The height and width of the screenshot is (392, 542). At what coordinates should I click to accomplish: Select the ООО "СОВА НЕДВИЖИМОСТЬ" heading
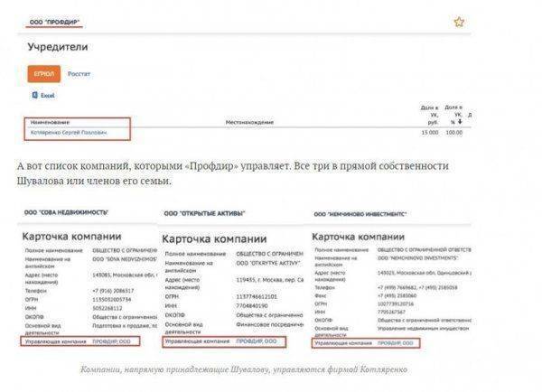tap(66, 211)
